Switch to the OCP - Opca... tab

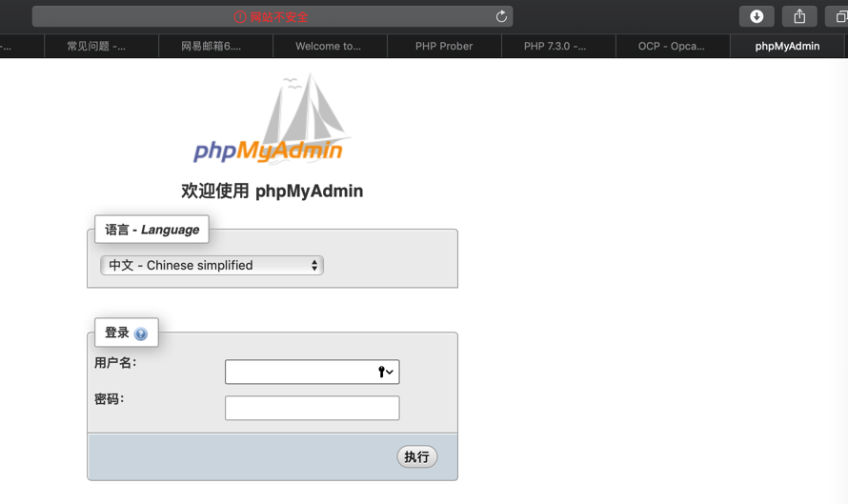(x=673, y=46)
